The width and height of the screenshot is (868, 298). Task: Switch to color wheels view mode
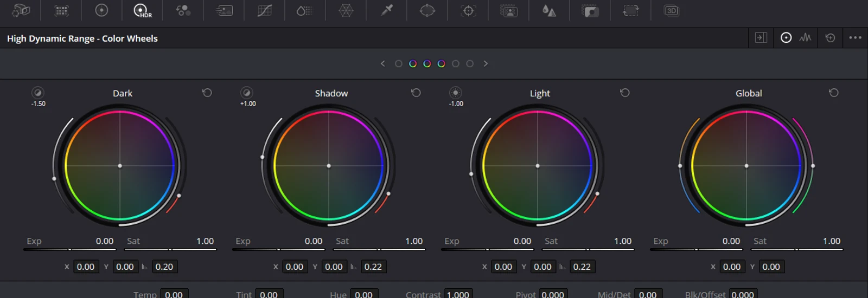[x=786, y=37]
